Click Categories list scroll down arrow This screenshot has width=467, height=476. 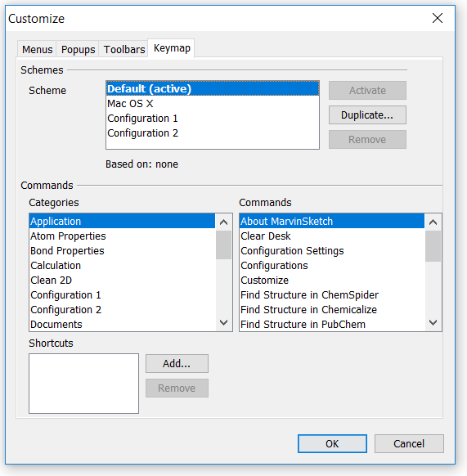(x=223, y=322)
